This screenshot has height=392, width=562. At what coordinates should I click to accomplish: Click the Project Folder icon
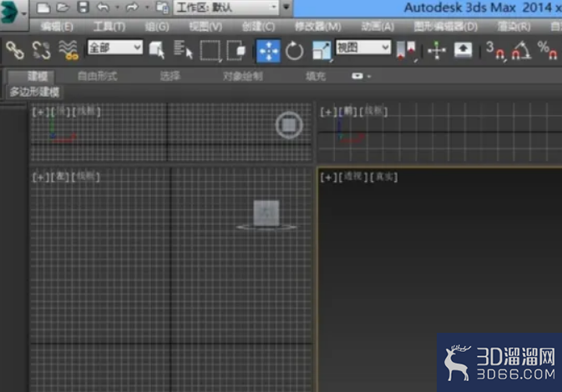(x=162, y=8)
